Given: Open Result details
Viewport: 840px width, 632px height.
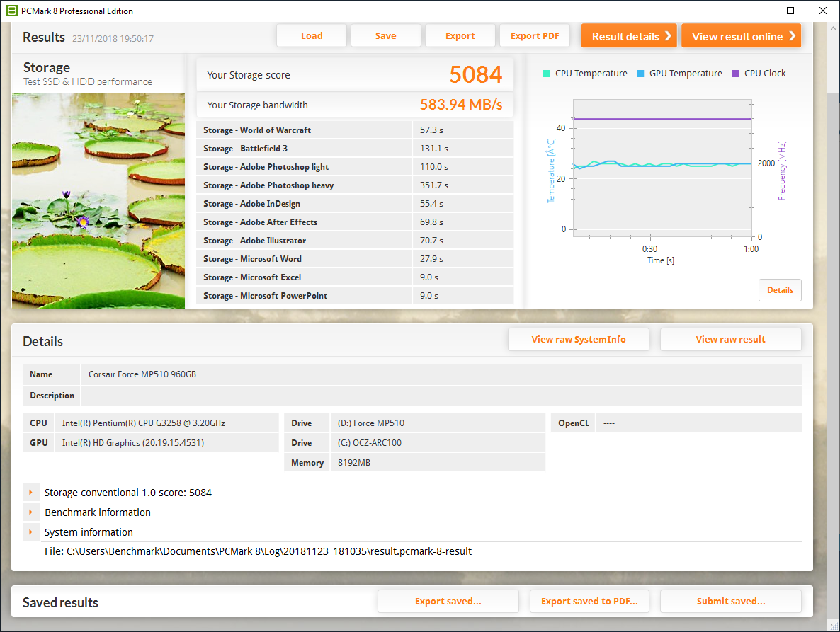Looking at the screenshot, I should pos(630,36).
